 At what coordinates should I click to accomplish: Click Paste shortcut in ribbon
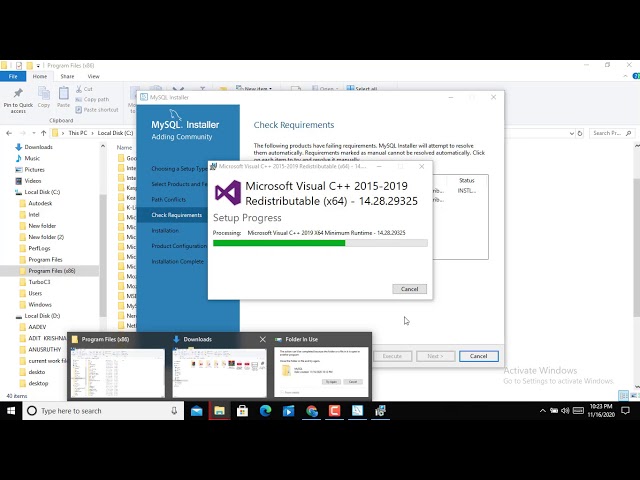tap(97, 110)
